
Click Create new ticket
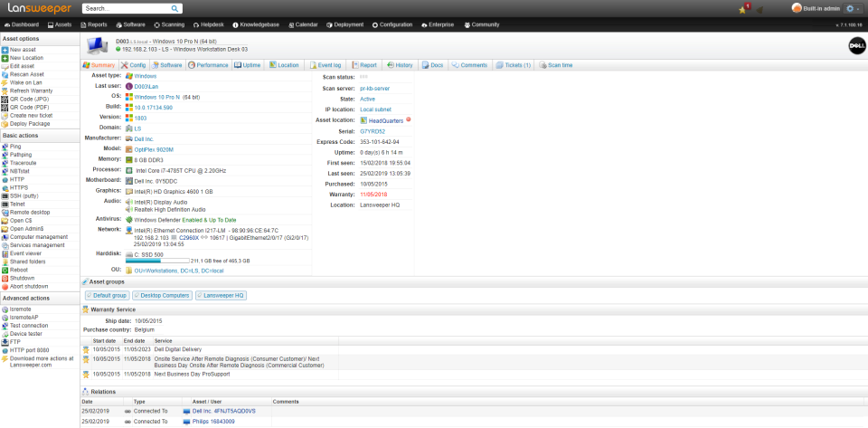click(31, 115)
